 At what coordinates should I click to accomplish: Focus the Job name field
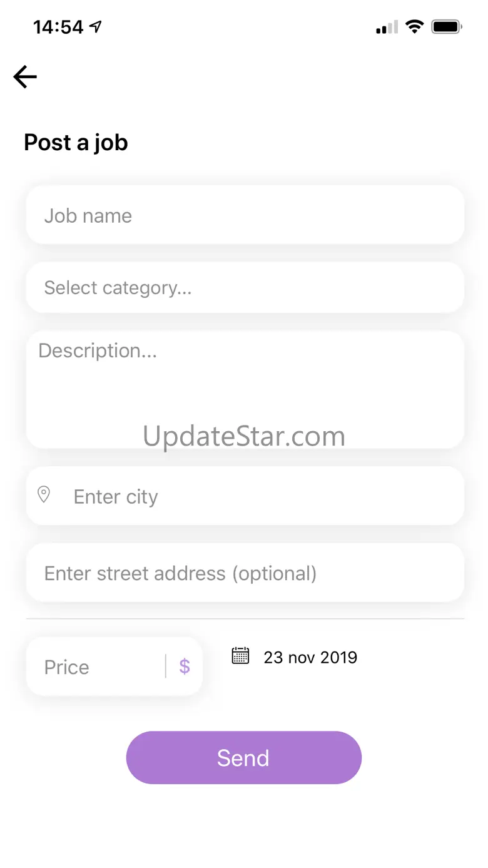tap(245, 216)
